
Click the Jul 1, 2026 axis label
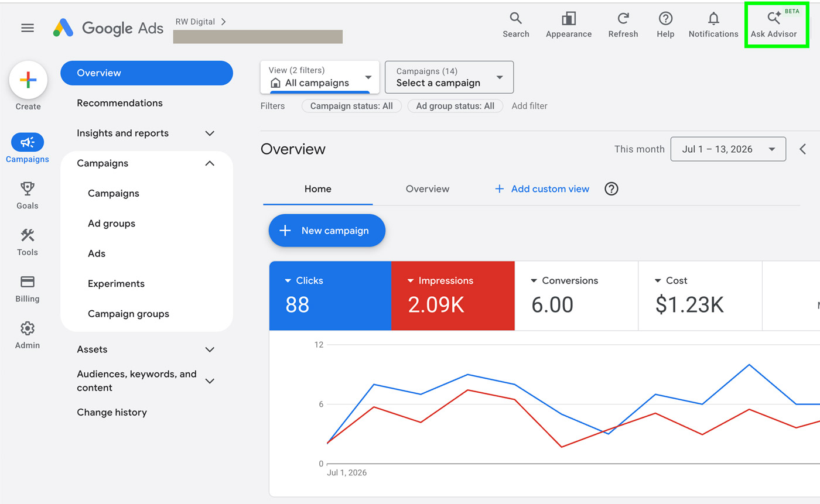coord(347,472)
